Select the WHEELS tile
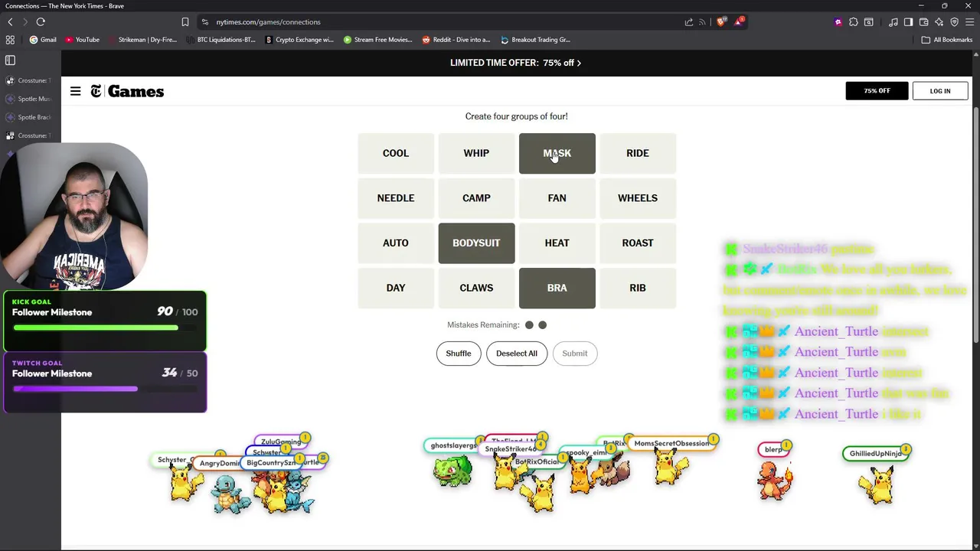Image resolution: width=980 pixels, height=551 pixels. [638, 198]
